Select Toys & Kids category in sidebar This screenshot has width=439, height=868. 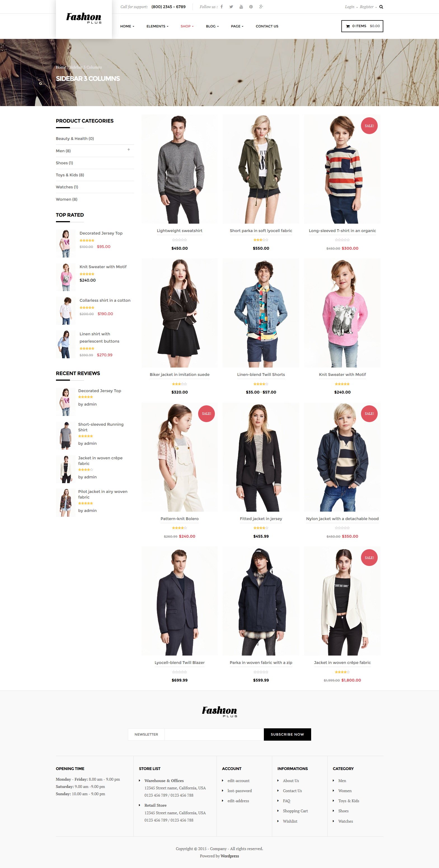click(x=70, y=175)
